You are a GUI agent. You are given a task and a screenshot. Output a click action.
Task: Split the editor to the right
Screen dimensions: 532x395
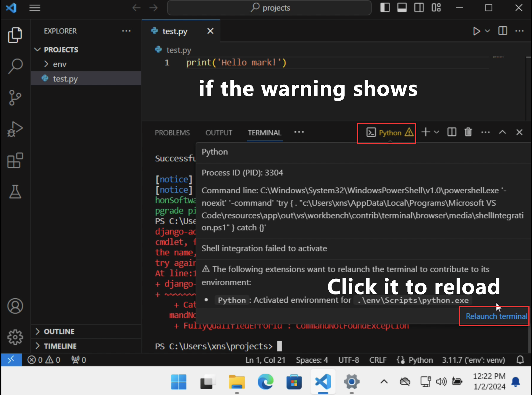point(503,31)
